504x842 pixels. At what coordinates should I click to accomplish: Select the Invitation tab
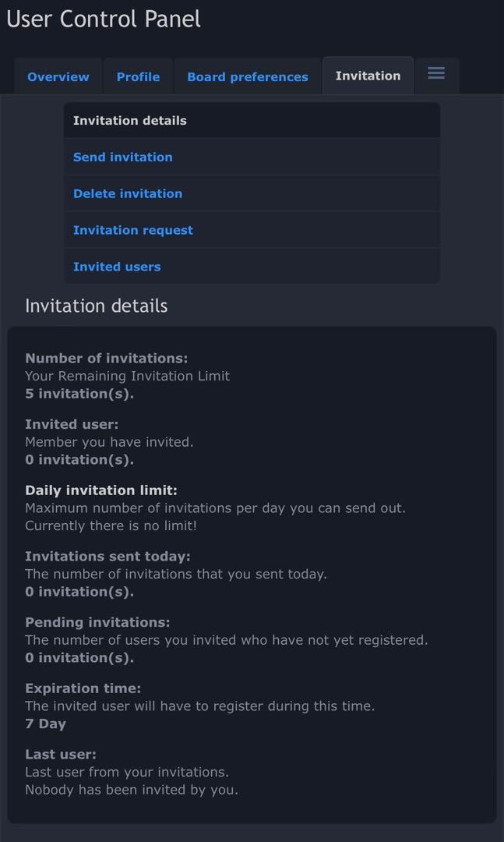point(368,76)
